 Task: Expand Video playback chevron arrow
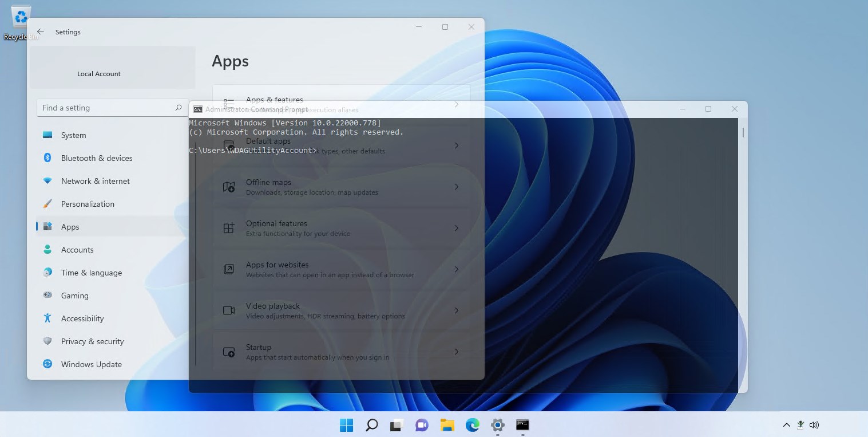pos(457,310)
